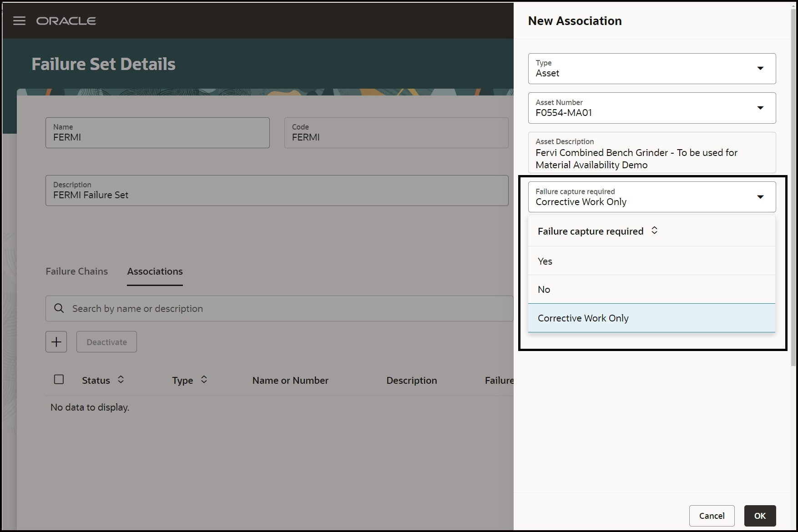The height and width of the screenshot is (532, 798).
Task: Sort by Type column arrows
Action: [x=204, y=380]
